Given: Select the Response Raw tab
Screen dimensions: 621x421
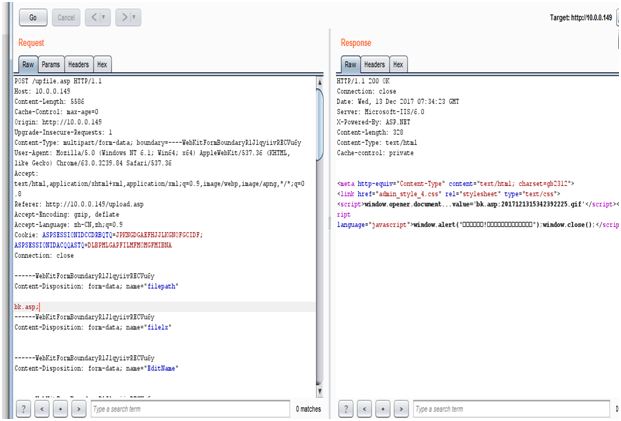Looking at the screenshot, I should tap(351, 64).
